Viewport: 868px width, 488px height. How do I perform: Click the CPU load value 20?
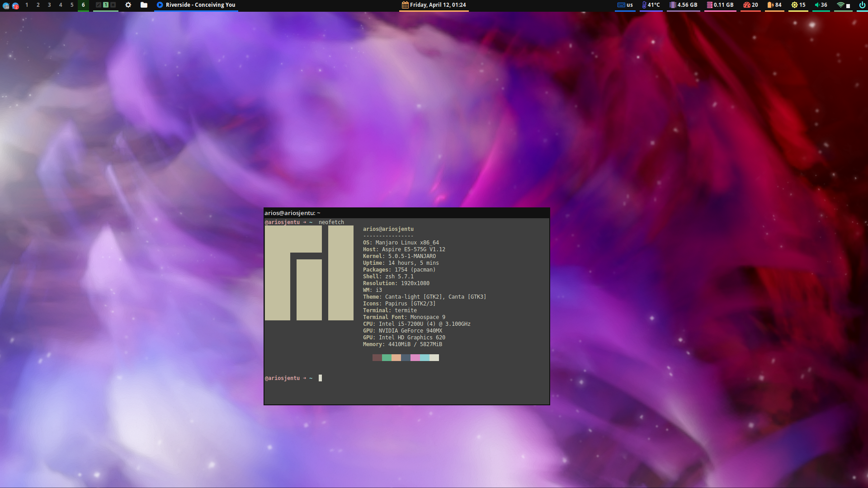click(x=755, y=5)
